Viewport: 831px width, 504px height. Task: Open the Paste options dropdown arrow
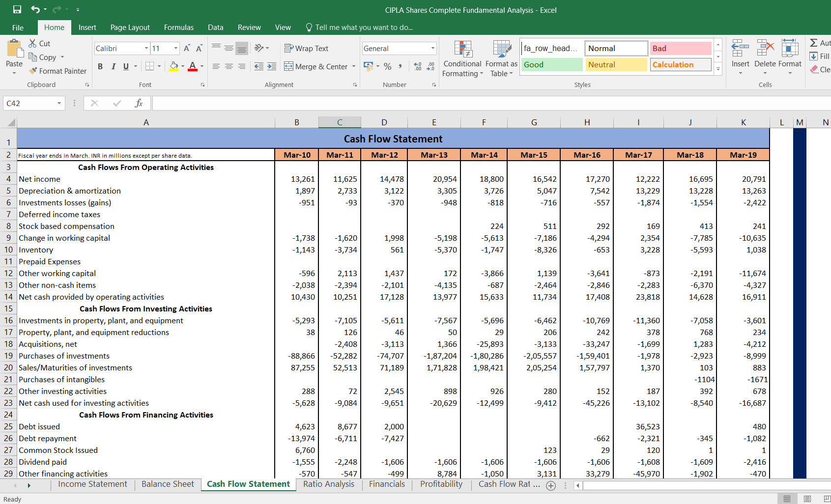14,73
